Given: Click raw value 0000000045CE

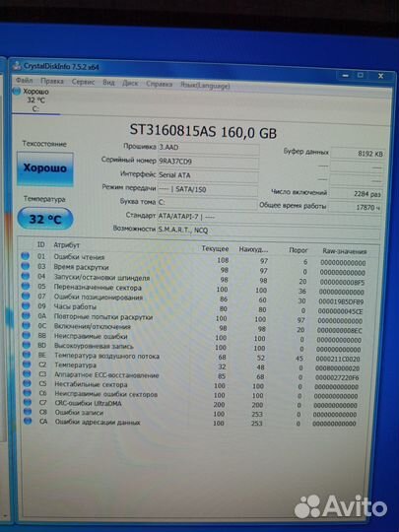Looking at the screenshot, I should 340,311.
